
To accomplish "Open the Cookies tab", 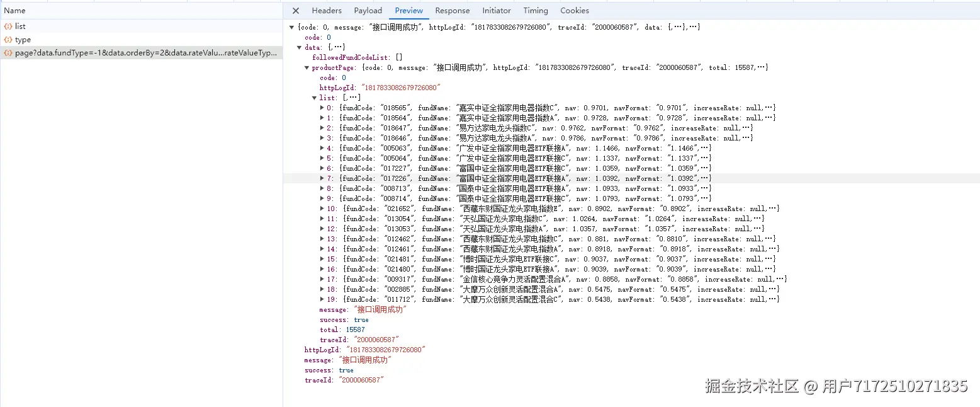I will pos(575,11).
